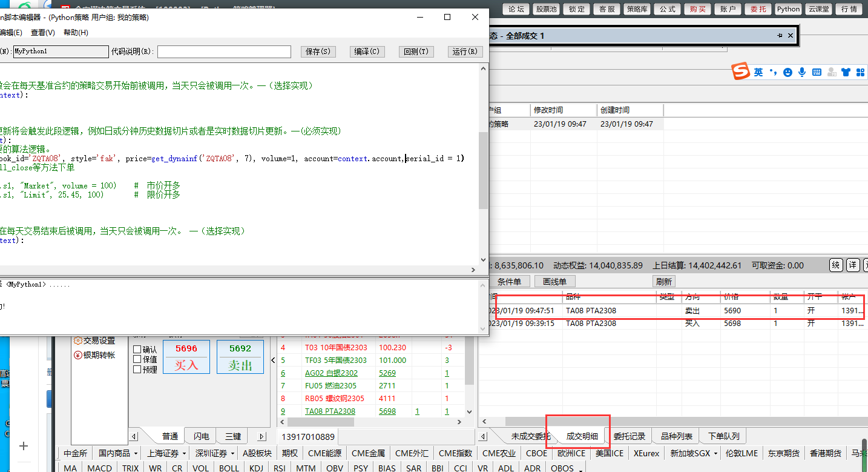Click the 统 summary button
868x472 pixels.
pos(836,265)
